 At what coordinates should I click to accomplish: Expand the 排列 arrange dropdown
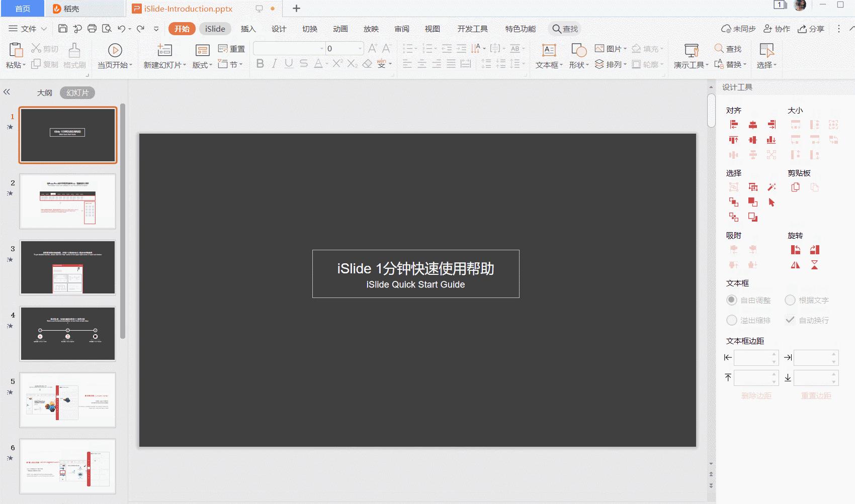point(625,64)
